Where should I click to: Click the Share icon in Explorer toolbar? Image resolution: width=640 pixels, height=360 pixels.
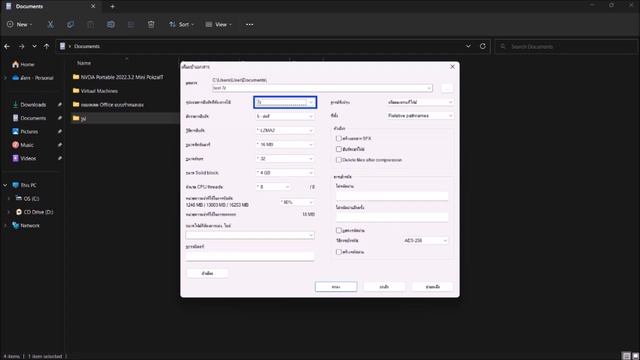pyautogui.click(x=131, y=24)
